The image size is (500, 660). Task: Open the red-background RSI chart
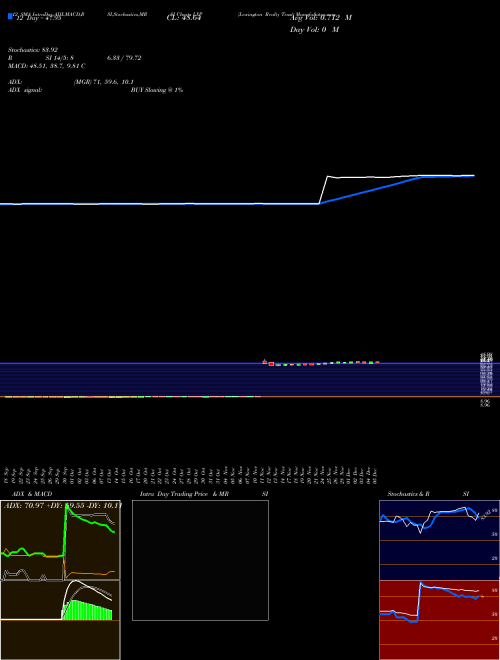(439, 620)
